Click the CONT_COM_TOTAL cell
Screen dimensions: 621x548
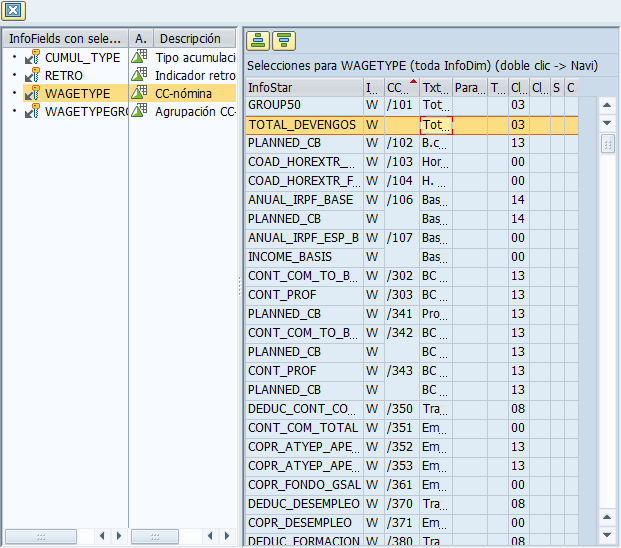tap(304, 428)
